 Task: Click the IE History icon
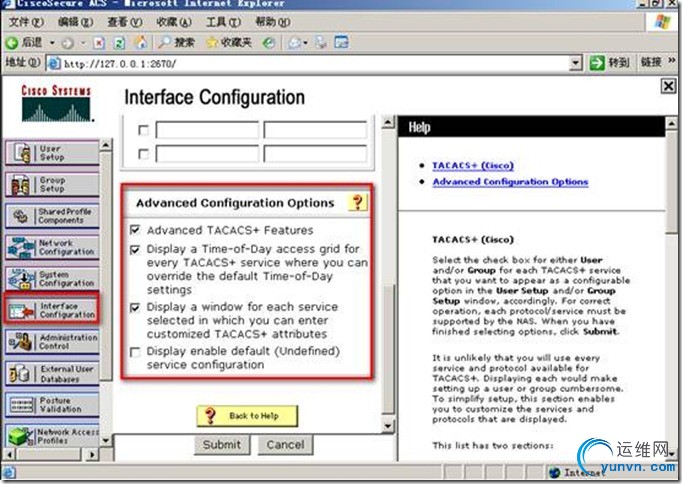(268, 43)
